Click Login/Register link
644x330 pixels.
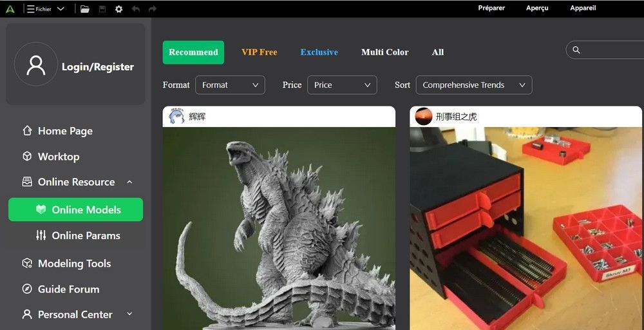click(x=98, y=66)
